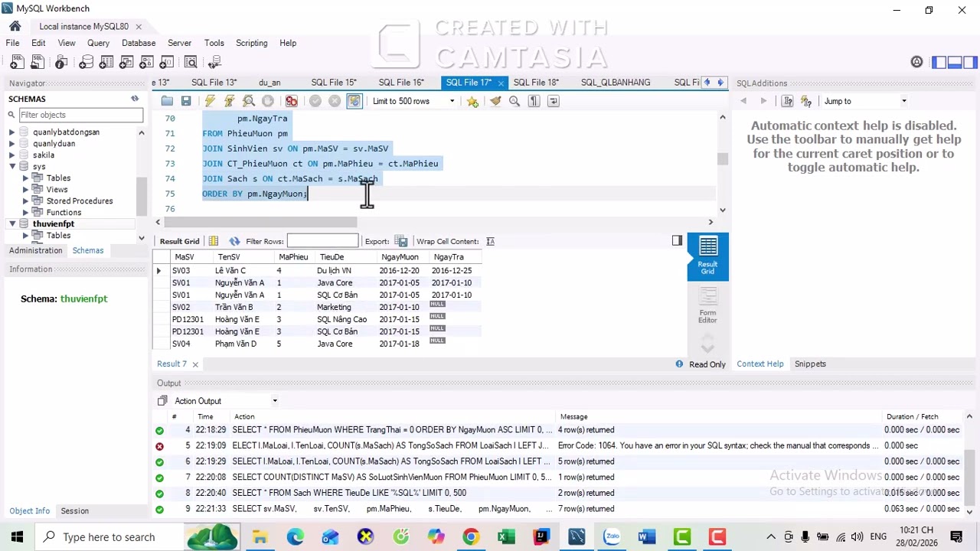Click the SQL editor horizontal scrollbar

point(261,223)
